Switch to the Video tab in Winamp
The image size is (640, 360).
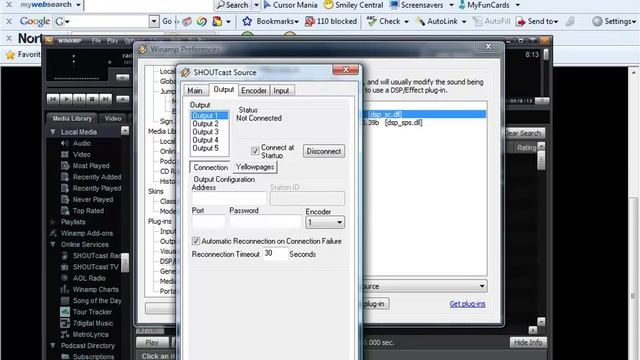(113, 118)
